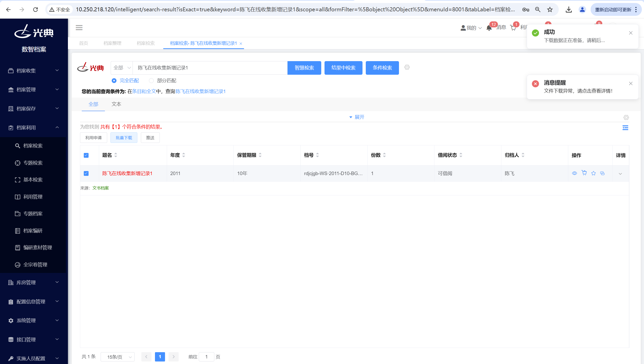
Task: Open the 陈飞在线收集新增记录1 title link
Action: pos(127,173)
